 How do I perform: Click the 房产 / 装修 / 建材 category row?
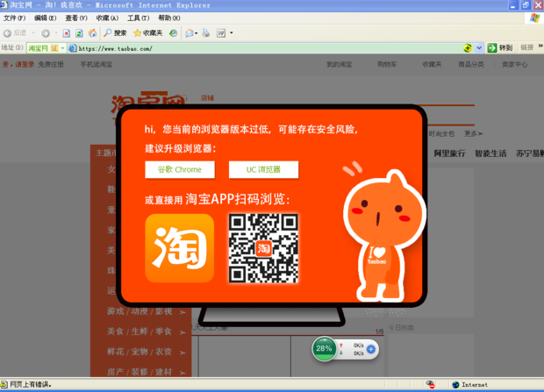click(x=141, y=371)
